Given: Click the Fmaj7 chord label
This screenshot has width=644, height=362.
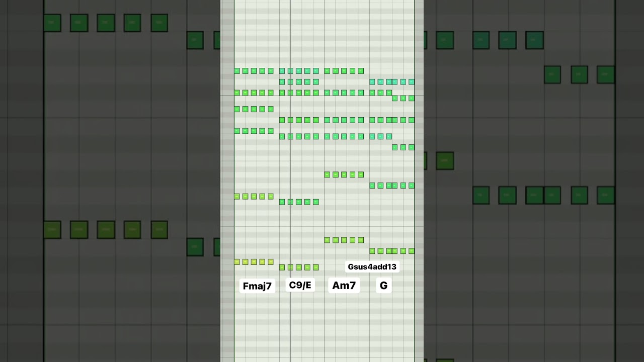Looking at the screenshot, I should click(257, 286).
